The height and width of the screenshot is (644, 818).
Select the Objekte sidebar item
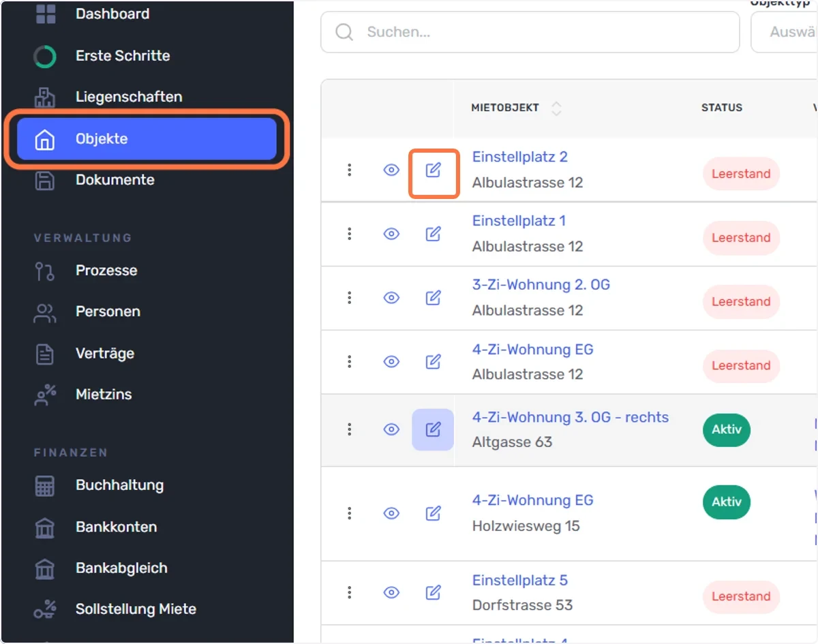(x=147, y=139)
